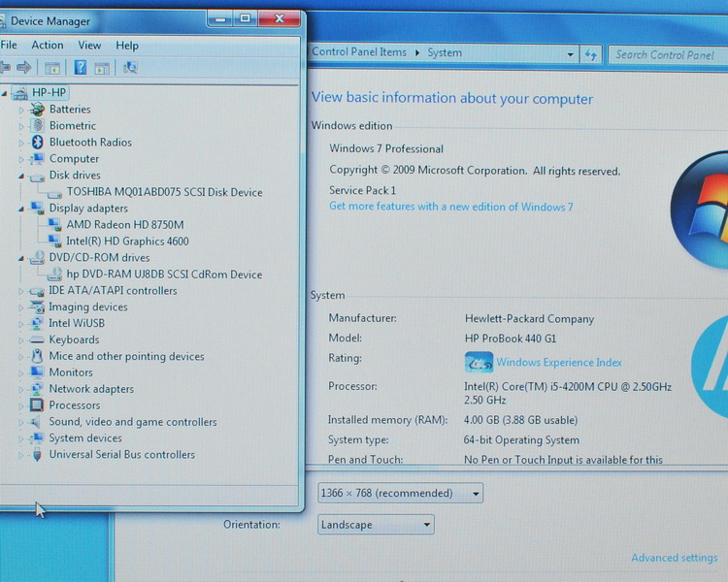728x582 pixels.
Task: Select TOSHIBA MQ01ABD075 SCSI Disk Device
Action: 164,192
